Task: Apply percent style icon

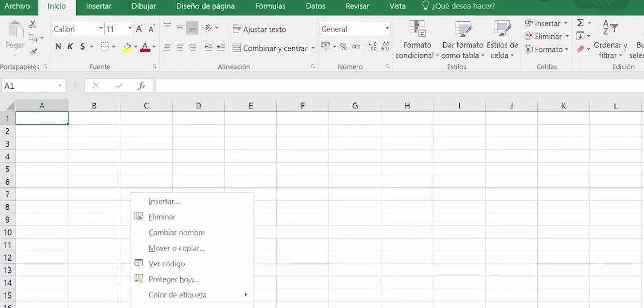Action: click(x=344, y=47)
